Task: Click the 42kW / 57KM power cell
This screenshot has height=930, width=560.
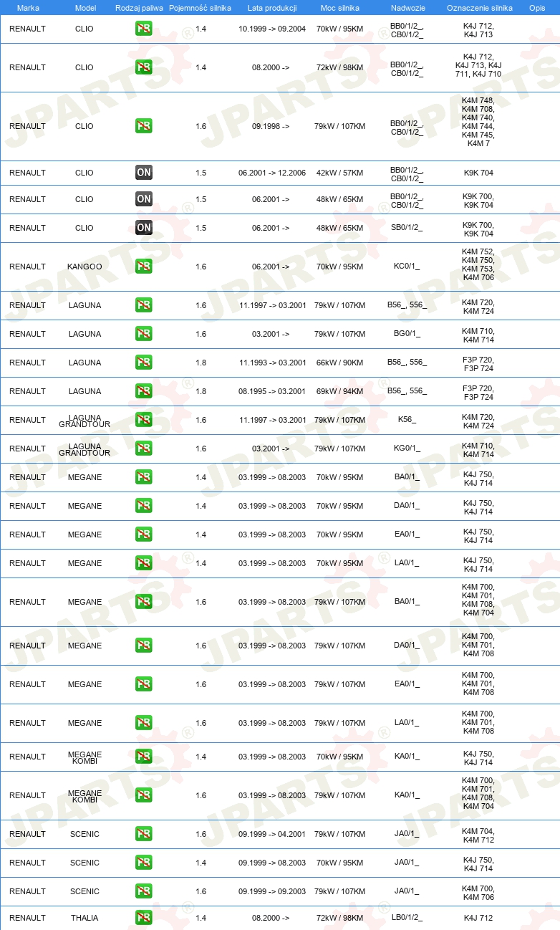Action: click(339, 173)
